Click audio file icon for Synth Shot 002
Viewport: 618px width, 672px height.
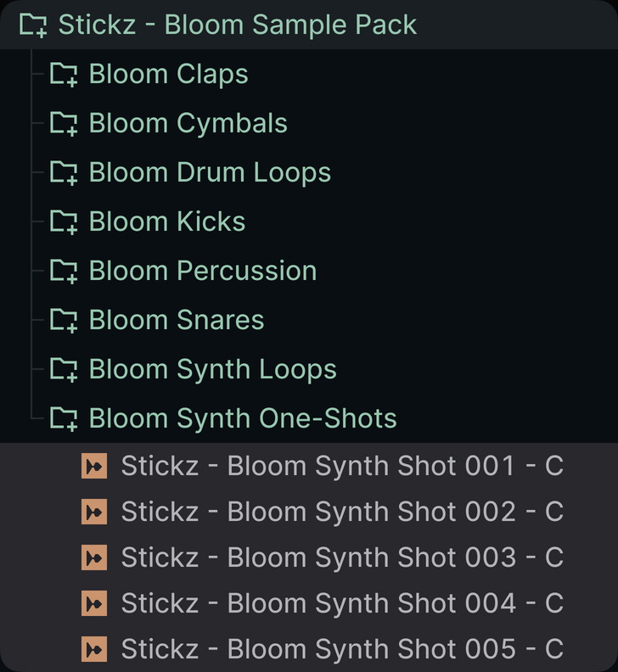[94, 512]
